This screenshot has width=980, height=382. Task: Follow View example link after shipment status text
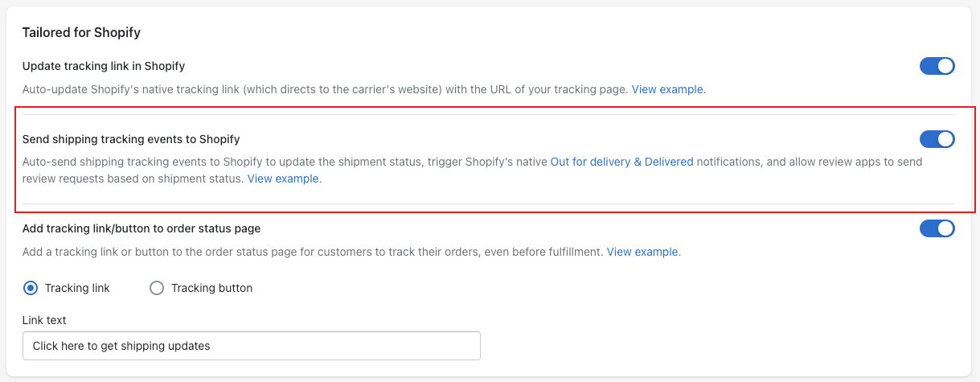pyautogui.click(x=283, y=179)
